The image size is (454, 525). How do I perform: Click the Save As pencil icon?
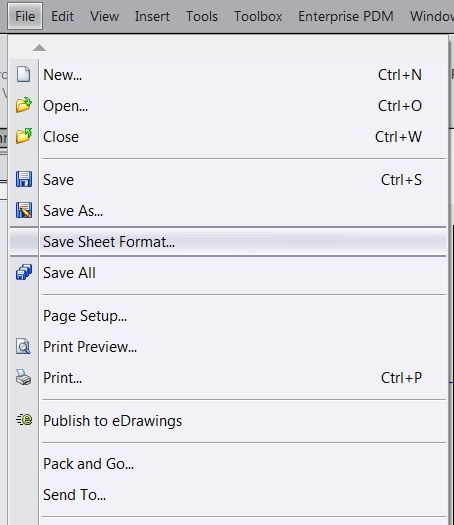pyautogui.click(x=24, y=210)
